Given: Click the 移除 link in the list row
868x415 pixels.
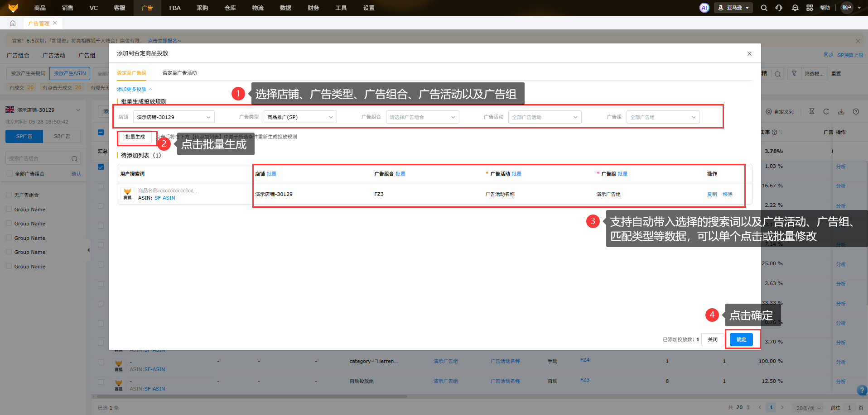Looking at the screenshot, I should [x=728, y=194].
